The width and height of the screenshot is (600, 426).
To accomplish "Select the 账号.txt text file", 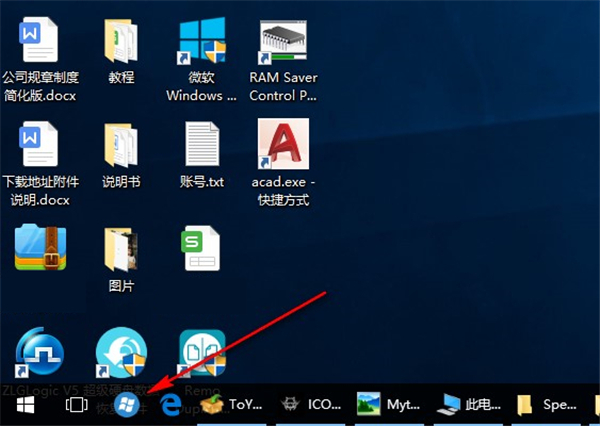I will pos(201,147).
